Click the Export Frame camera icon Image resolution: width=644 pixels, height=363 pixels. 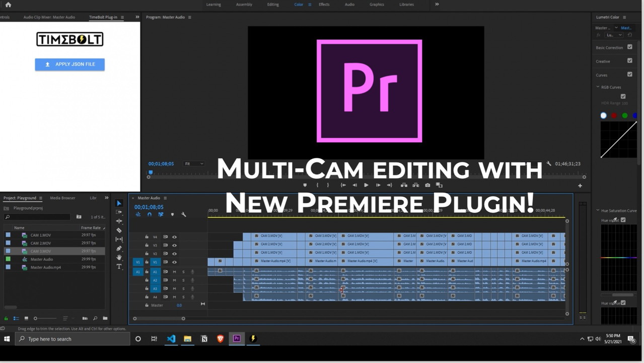(x=427, y=185)
